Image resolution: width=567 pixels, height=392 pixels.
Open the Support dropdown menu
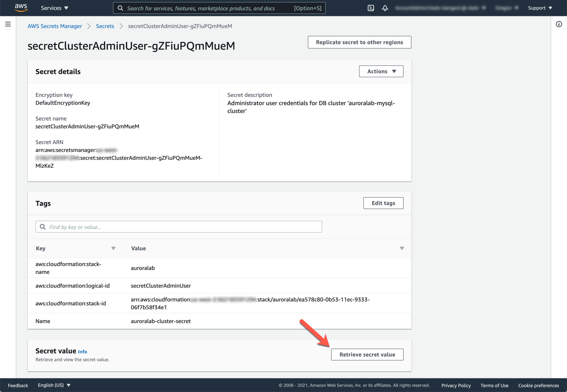pyautogui.click(x=540, y=8)
